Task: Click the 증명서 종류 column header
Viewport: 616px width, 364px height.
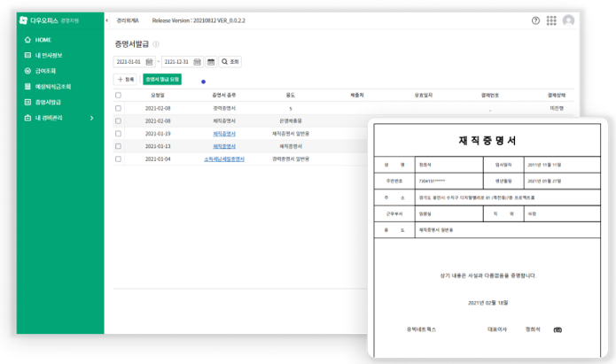Action: 224,95
